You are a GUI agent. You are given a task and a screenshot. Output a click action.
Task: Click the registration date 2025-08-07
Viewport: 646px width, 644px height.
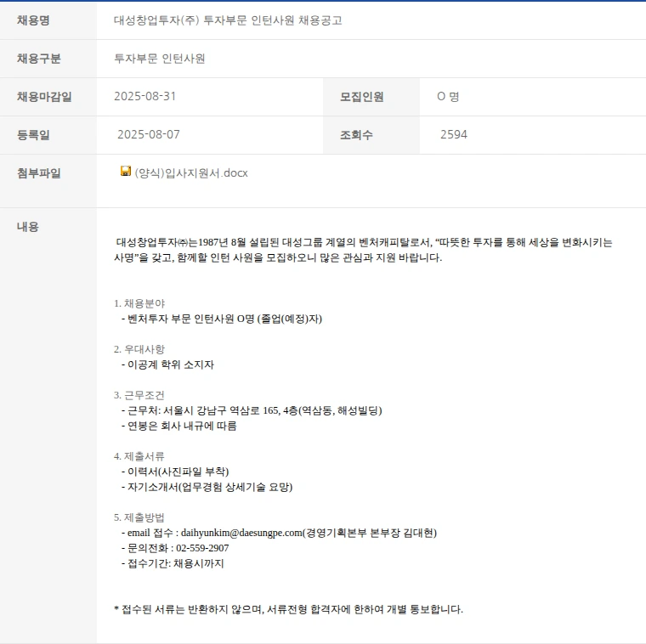click(x=149, y=134)
